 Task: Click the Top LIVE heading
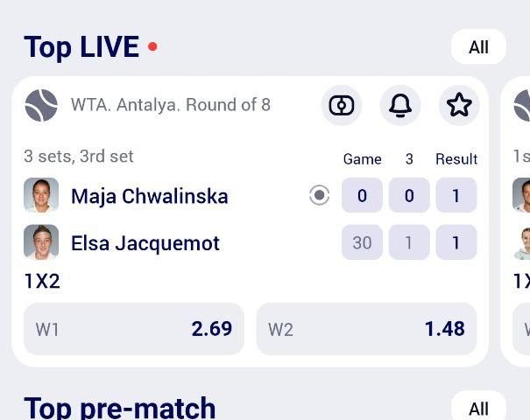81,47
